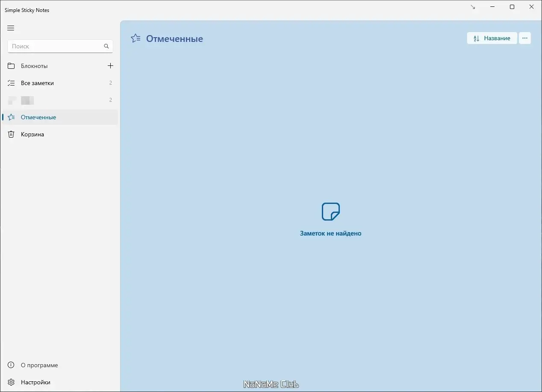542x392 pixels.
Task: Close the Simple Sticky Notes window
Action: (x=532, y=7)
